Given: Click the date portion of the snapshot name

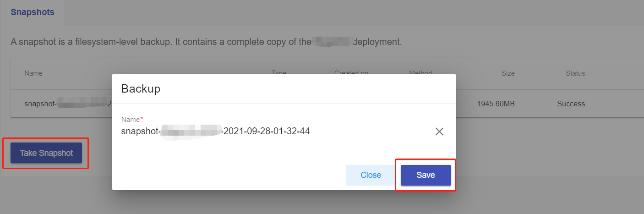Looking at the screenshot, I should [266, 132].
